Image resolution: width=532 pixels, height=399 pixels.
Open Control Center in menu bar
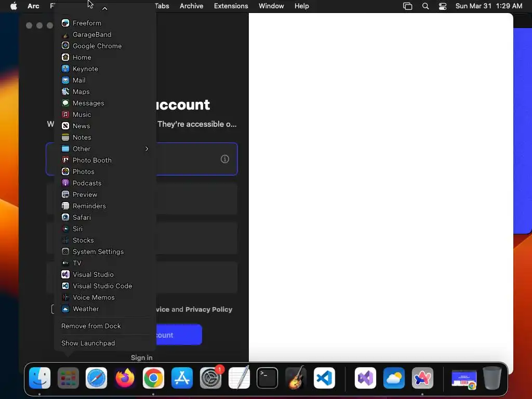(443, 6)
